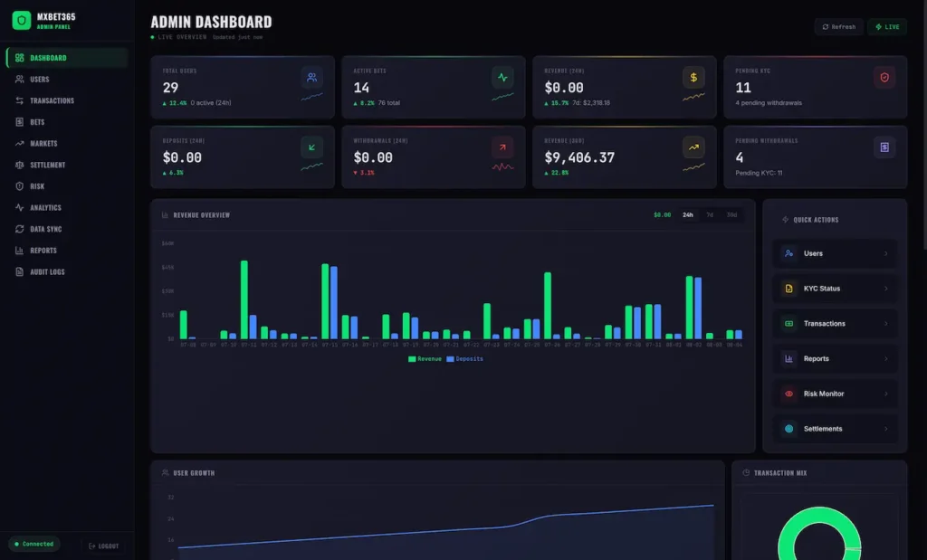Click the Pending Withdrawals document icon

884,147
